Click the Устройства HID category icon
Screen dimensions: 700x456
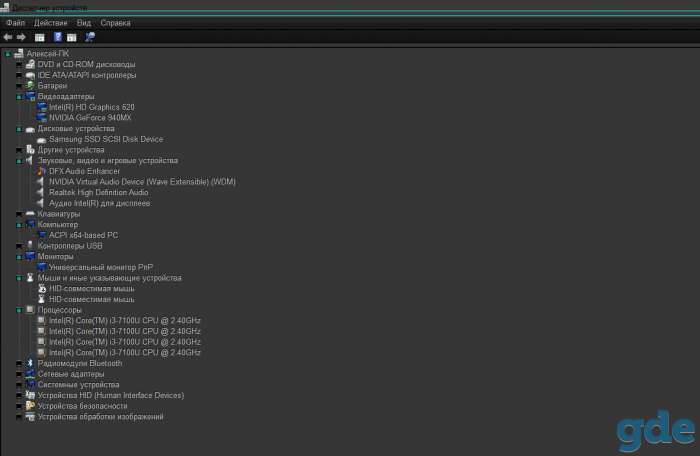coord(30,395)
